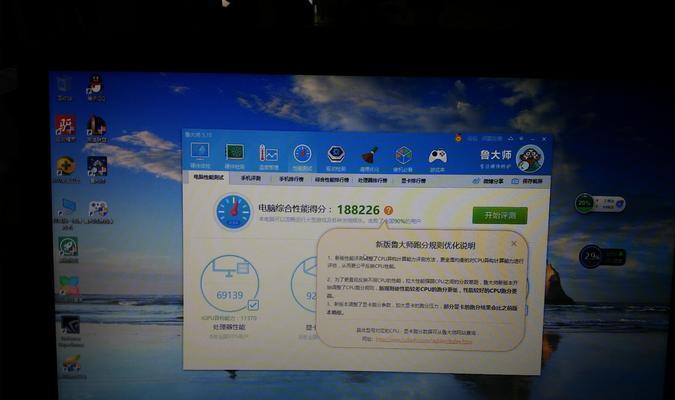Switch to the 处理器排行榜 tab
The height and width of the screenshot is (400, 675).
coord(372,180)
